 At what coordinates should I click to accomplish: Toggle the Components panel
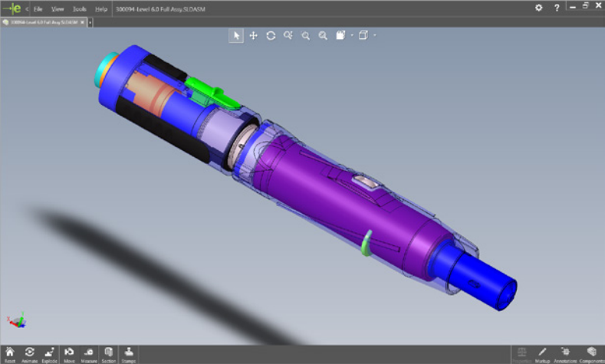[x=591, y=353]
